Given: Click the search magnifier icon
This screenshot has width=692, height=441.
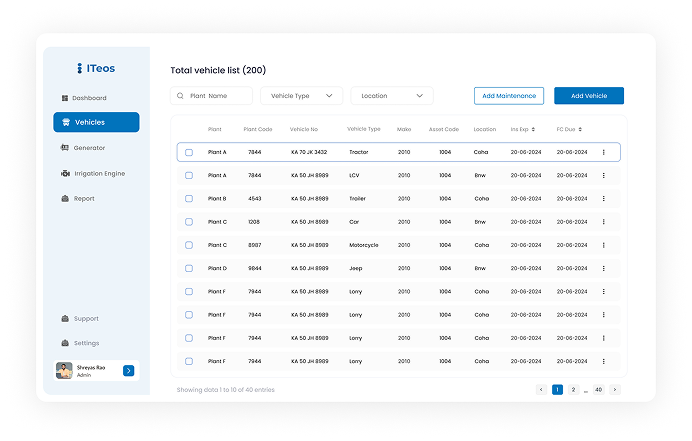Looking at the screenshot, I should 180,96.
